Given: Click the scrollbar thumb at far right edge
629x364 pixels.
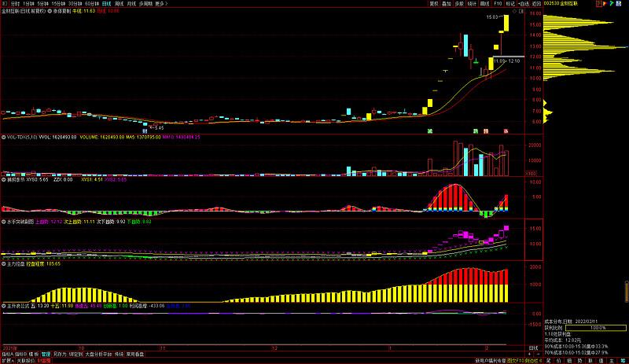Looking at the screenshot, I should 627,292.
